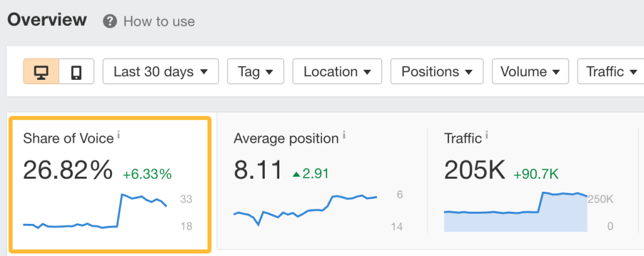Click the Traffic card info icon
Image resolution: width=644 pixels, height=256 pixels.
coord(487,135)
